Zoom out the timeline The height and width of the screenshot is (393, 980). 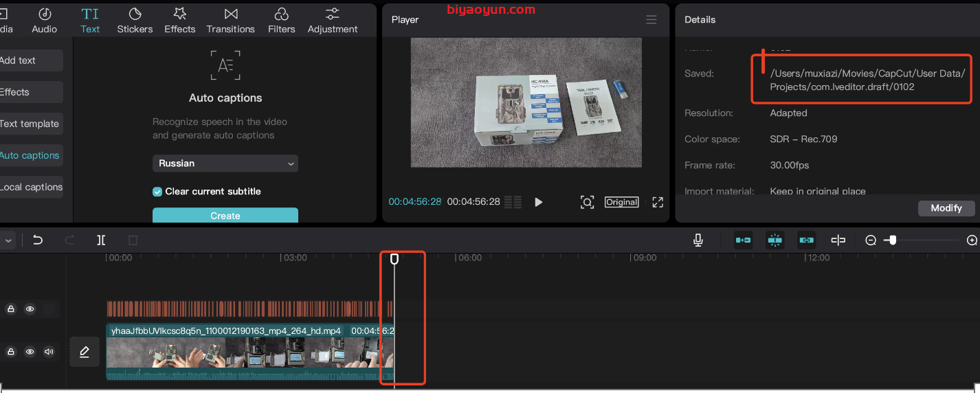click(871, 240)
